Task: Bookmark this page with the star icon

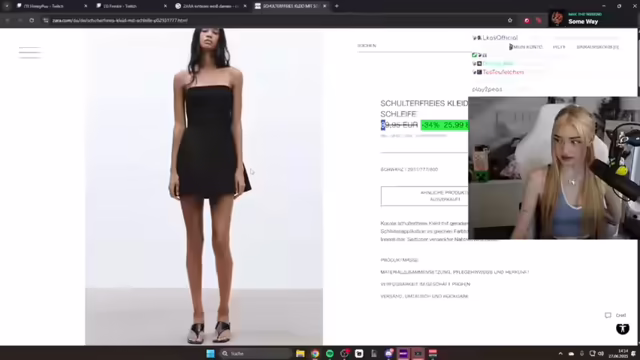Action: point(510,20)
